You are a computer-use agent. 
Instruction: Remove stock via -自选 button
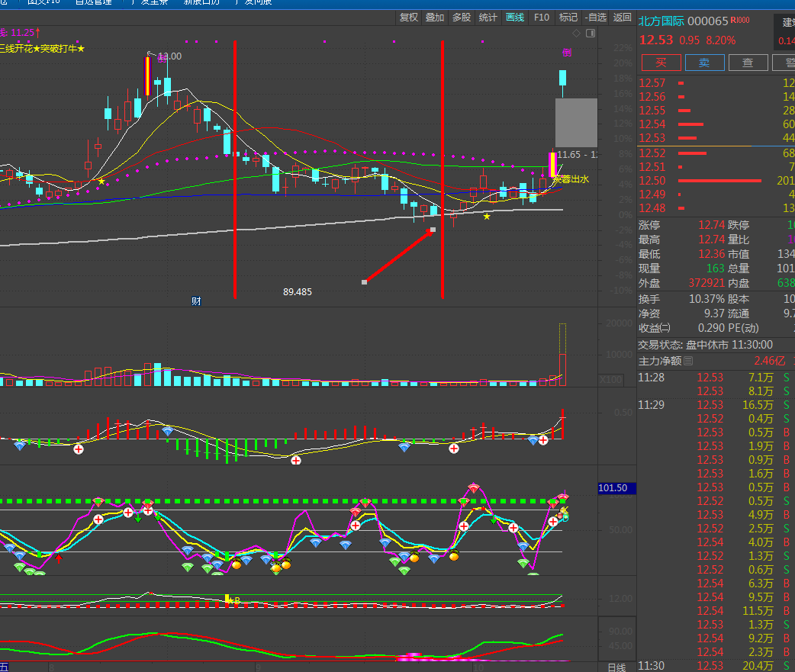[x=595, y=18]
